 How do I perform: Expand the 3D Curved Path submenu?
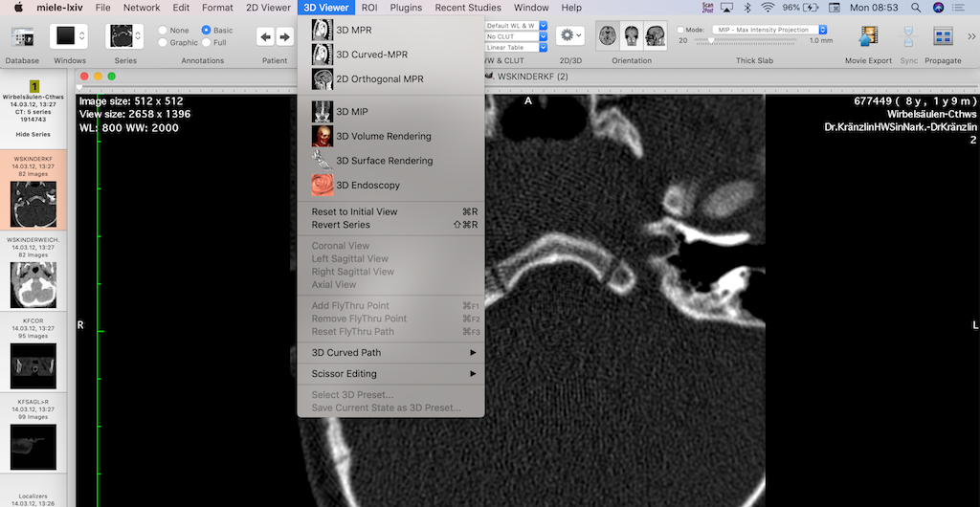point(390,353)
